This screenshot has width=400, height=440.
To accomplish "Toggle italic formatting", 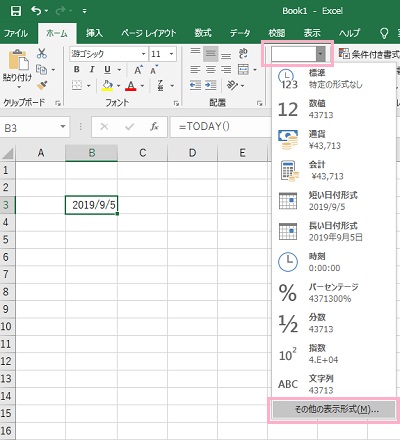I will 92,69.
